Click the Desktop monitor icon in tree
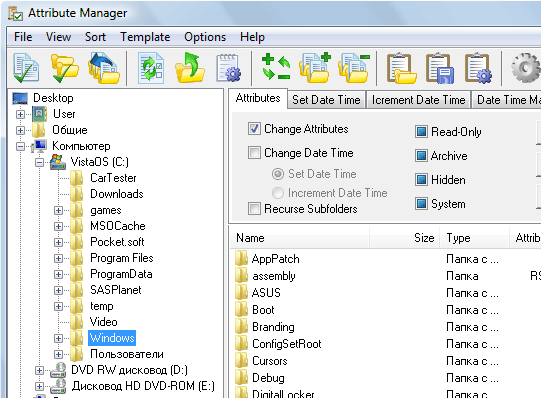 pos(20,98)
